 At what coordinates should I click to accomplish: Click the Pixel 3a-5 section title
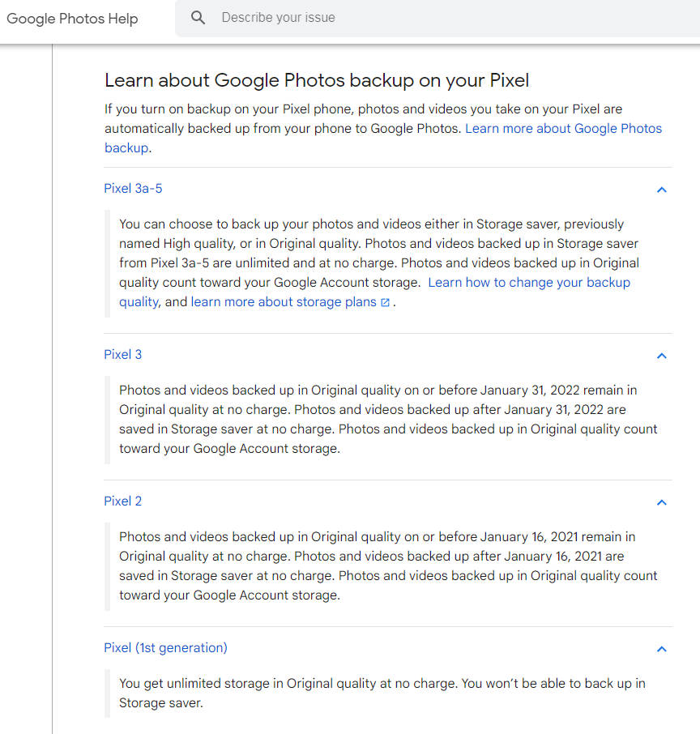pyautogui.click(x=134, y=189)
